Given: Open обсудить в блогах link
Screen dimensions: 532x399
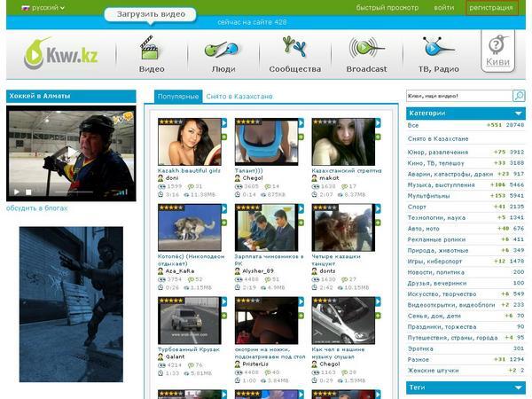Looking at the screenshot, I should [36, 208].
